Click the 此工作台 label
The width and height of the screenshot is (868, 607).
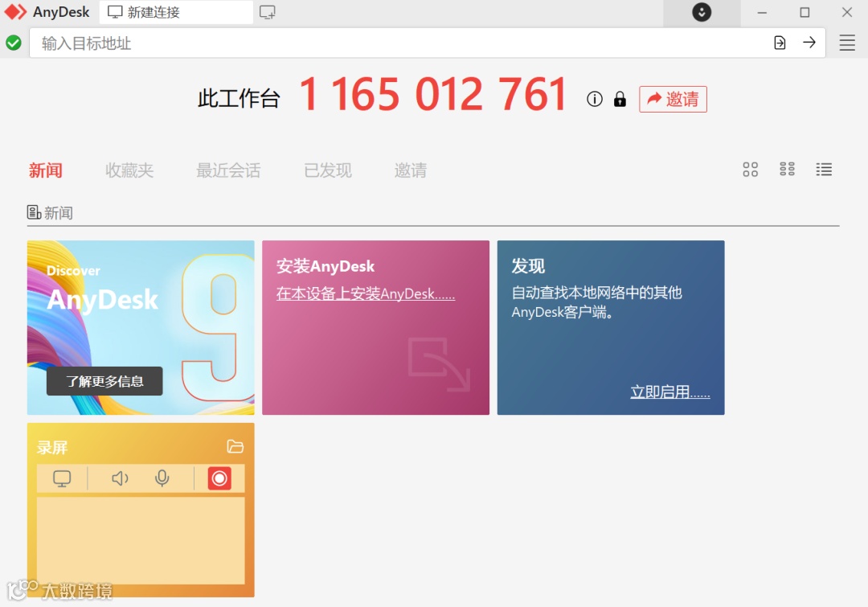(239, 99)
